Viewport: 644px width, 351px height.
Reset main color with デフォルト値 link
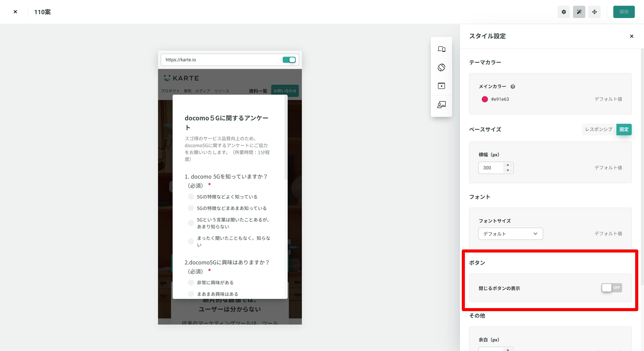point(608,99)
